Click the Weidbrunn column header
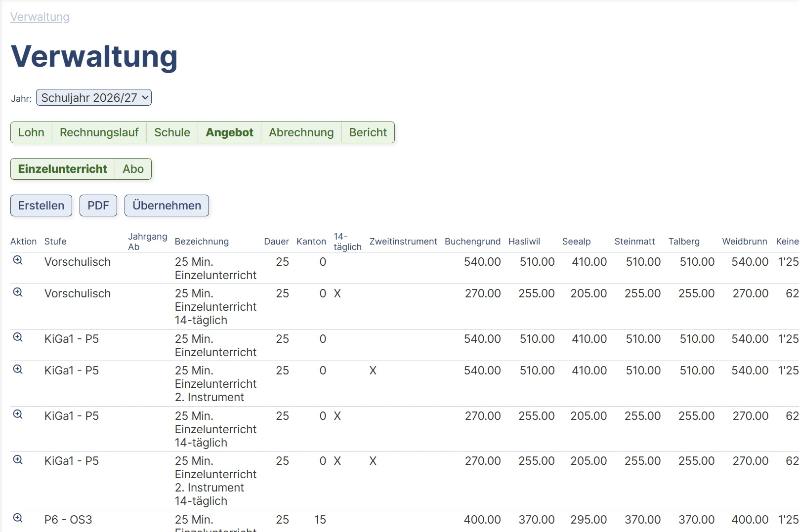 point(745,242)
